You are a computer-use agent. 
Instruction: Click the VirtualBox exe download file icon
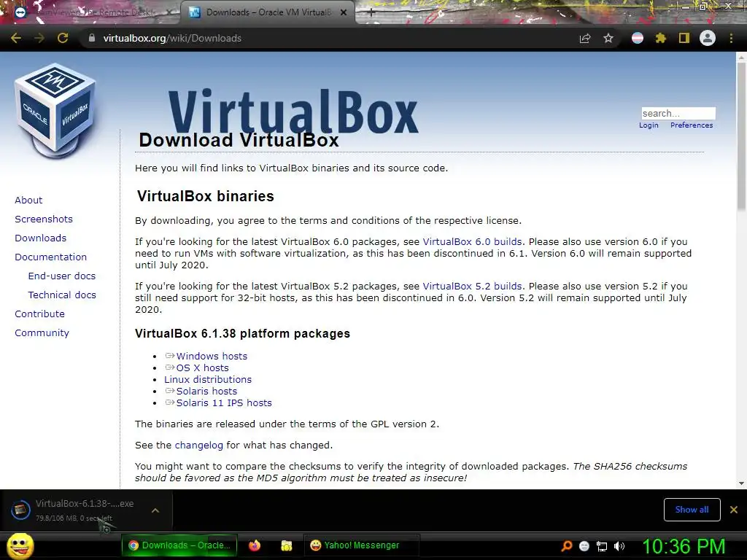pyautogui.click(x=20, y=510)
